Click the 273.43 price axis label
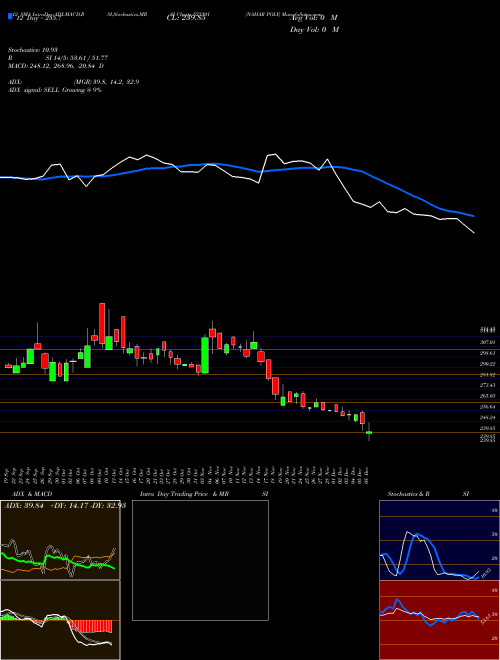500x660 pixels. click(x=488, y=385)
